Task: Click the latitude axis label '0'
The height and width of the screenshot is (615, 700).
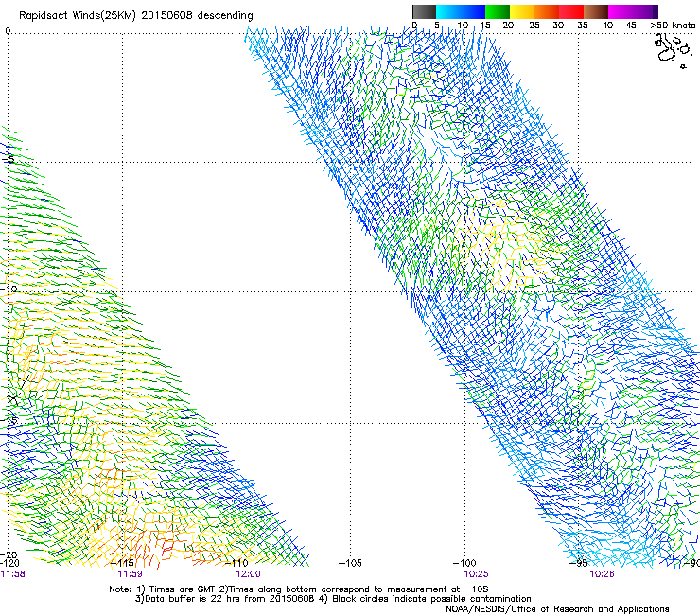Action: click(x=8, y=31)
